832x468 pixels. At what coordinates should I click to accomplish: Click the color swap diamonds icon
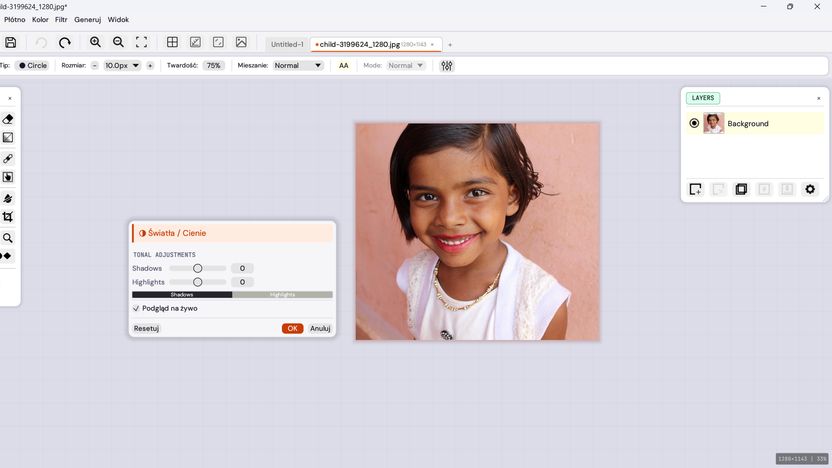click(x=6, y=256)
